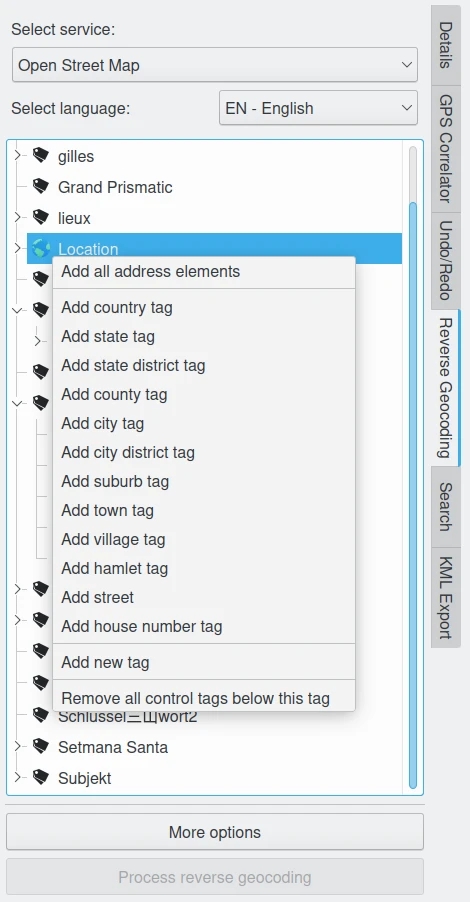Viewport: 470px width, 902px height.
Task: Select Add city tag menu entry
Action: tap(102, 423)
